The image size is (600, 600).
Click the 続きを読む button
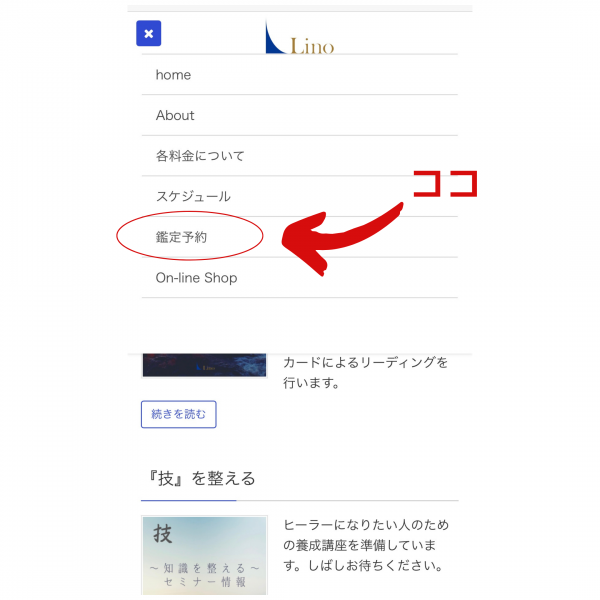[x=179, y=414]
